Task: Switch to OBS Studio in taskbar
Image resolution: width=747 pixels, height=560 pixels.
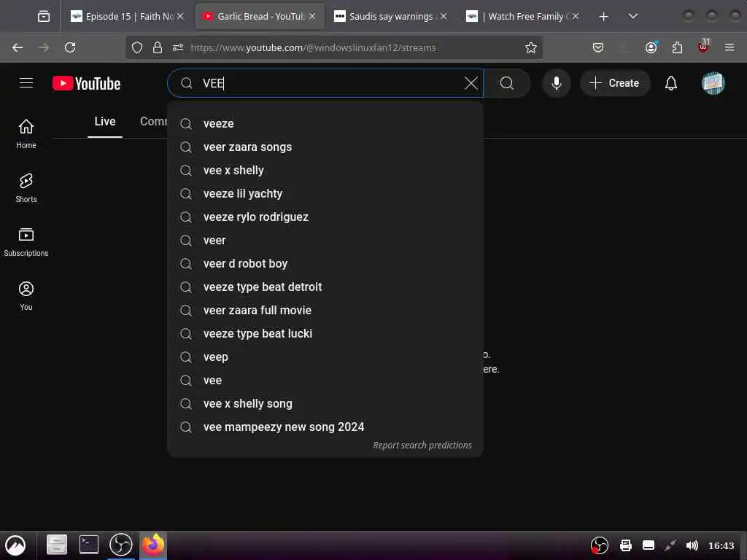Action: pyautogui.click(x=120, y=545)
